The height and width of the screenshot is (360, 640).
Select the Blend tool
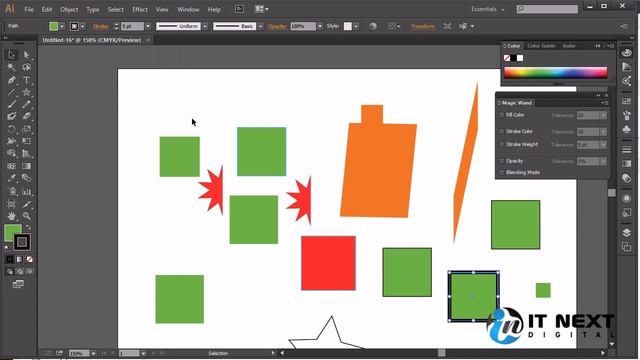point(27,178)
